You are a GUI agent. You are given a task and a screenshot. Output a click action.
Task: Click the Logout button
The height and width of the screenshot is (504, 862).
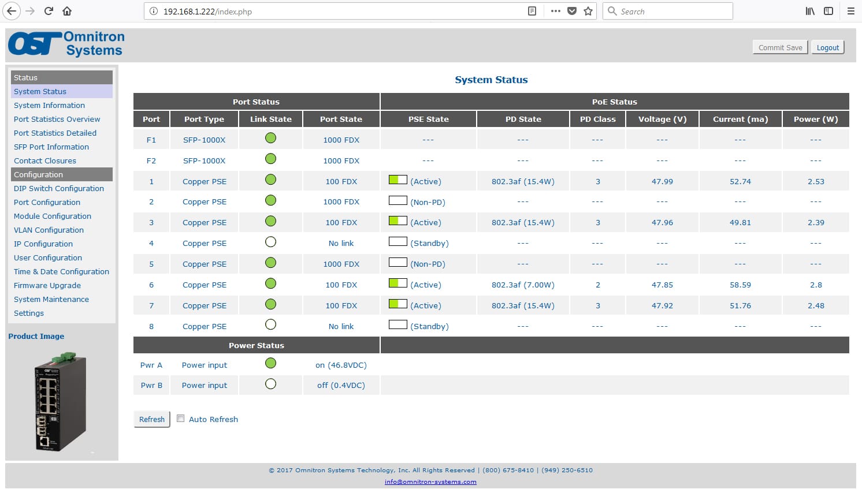[x=827, y=47]
